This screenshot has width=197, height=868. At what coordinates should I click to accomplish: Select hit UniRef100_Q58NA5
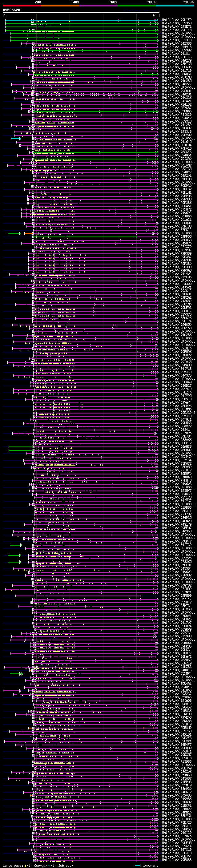click(x=177, y=111)
